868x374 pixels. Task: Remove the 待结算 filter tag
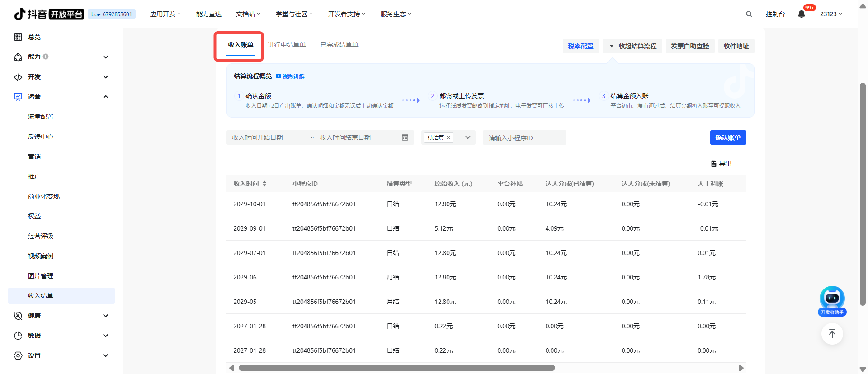tap(448, 137)
